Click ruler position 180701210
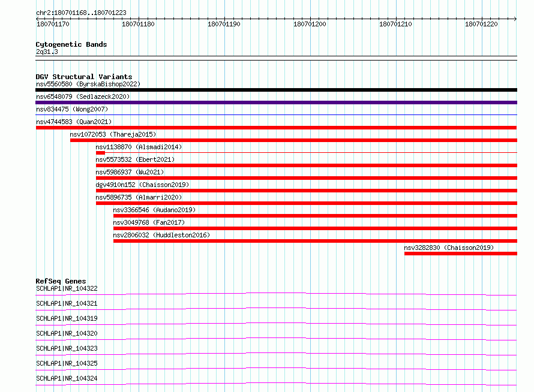534x392 pixels. pyautogui.click(x=396, y=24)
